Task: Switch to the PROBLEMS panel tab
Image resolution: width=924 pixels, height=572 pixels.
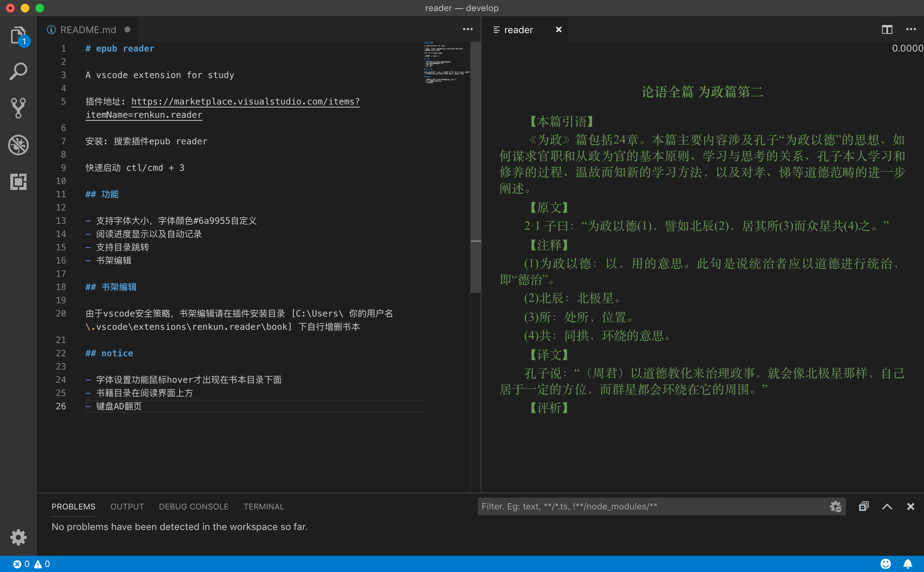Action: click(x=73, y=506)
